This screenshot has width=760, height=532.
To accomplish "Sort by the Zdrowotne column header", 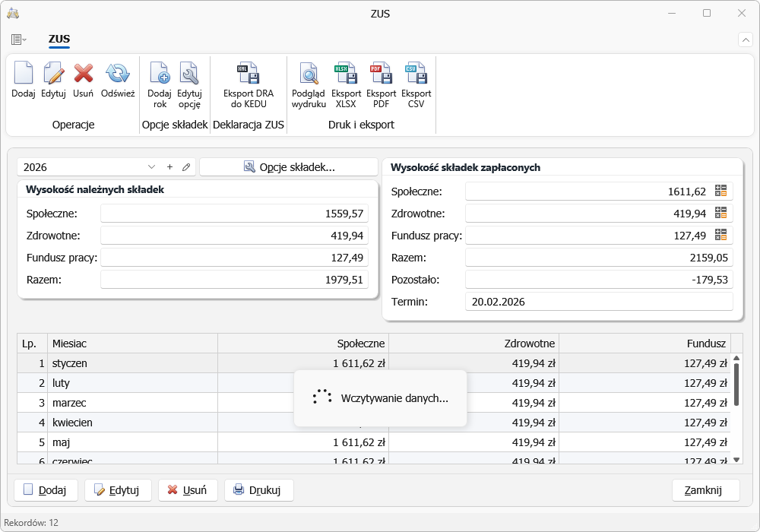I will (474, 344).
